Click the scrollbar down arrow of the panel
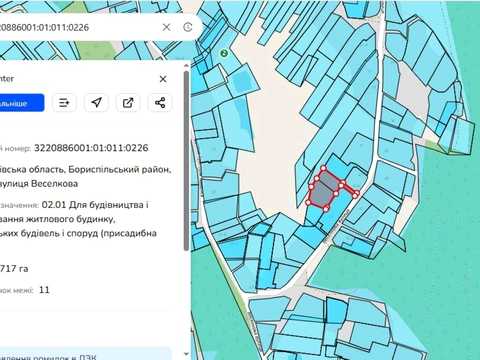 (186, 354)
